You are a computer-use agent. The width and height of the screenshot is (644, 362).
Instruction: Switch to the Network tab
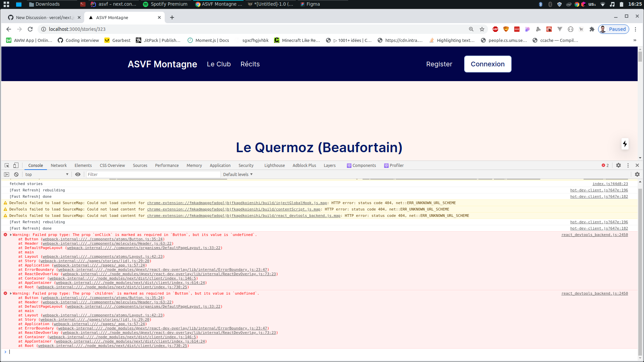(x=59, y=165)
